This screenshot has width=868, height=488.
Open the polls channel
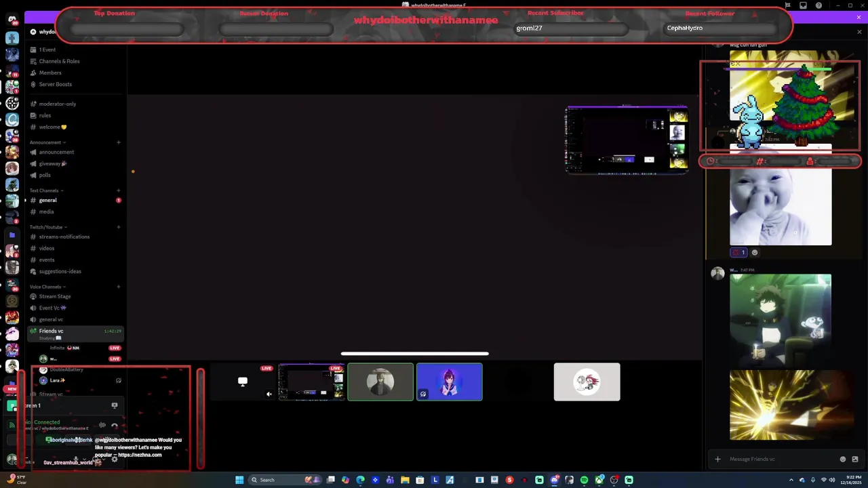[x=45, y=175]
